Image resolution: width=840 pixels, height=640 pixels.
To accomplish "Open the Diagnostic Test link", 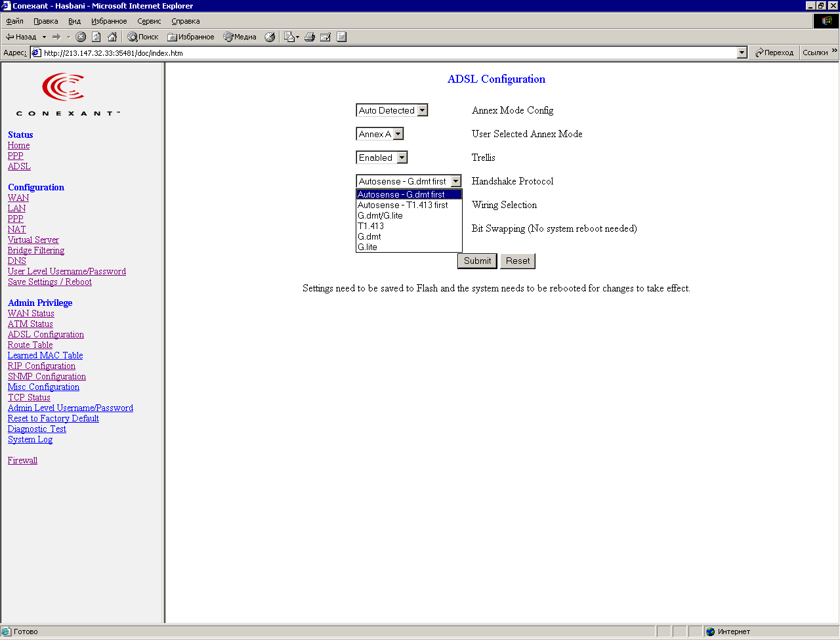I will tap(37, 429).
